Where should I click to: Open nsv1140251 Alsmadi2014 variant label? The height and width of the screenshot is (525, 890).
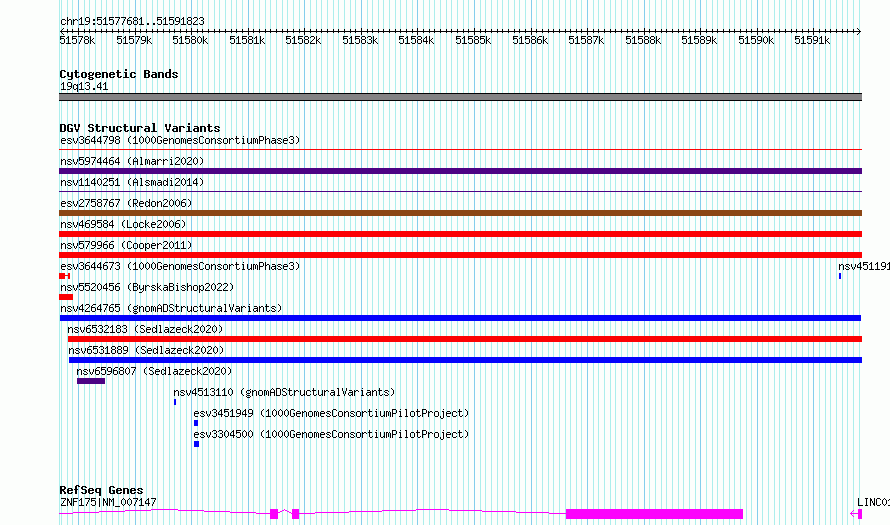click(x=132, y=182)
